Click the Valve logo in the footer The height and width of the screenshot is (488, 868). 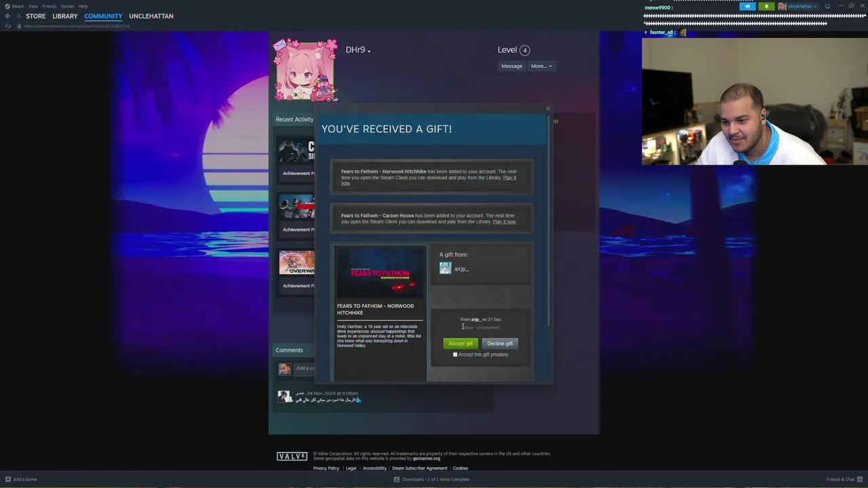(x=292, y=456)
